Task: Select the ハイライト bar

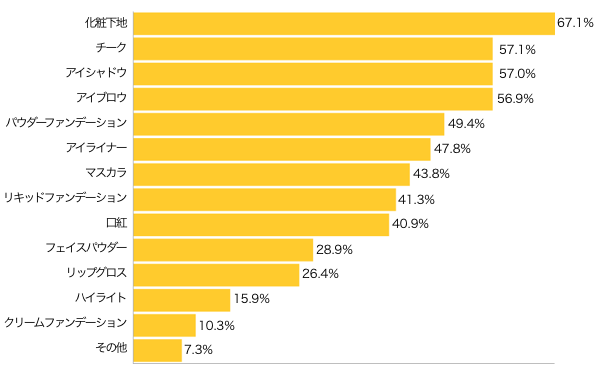Action: (x=182, y=300)
